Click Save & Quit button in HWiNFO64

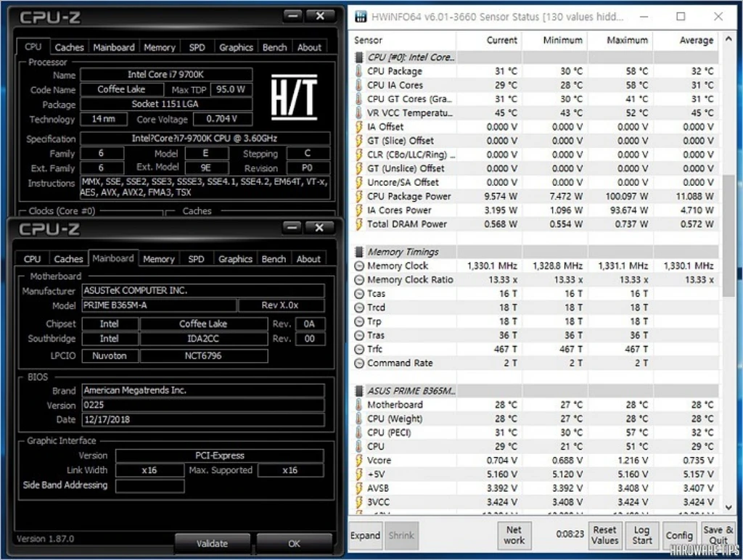tap(718, 535)
